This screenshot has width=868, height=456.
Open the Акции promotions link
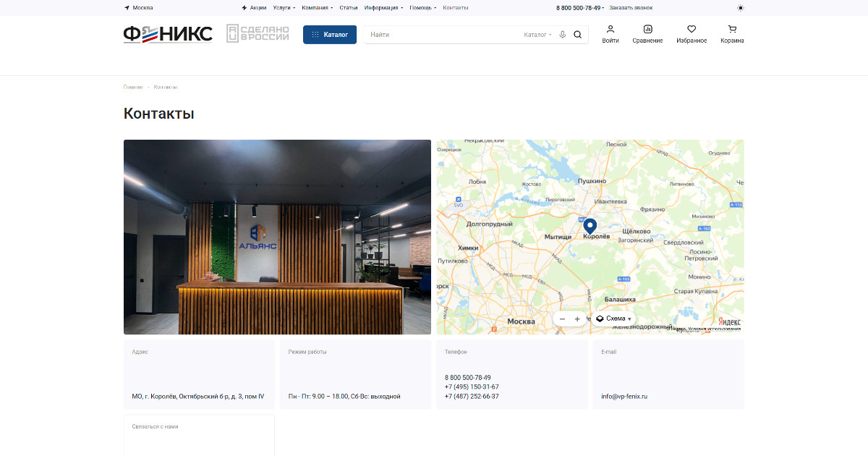point(254,8)
